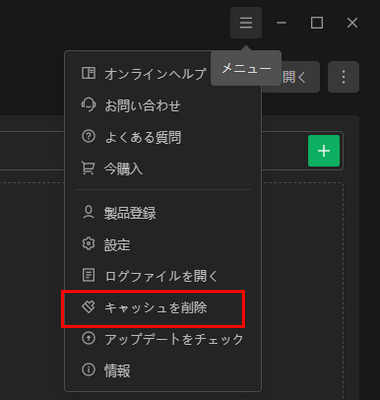
Task: Click the headset icon beside お問い合わせ
Action: coord(88,105)
